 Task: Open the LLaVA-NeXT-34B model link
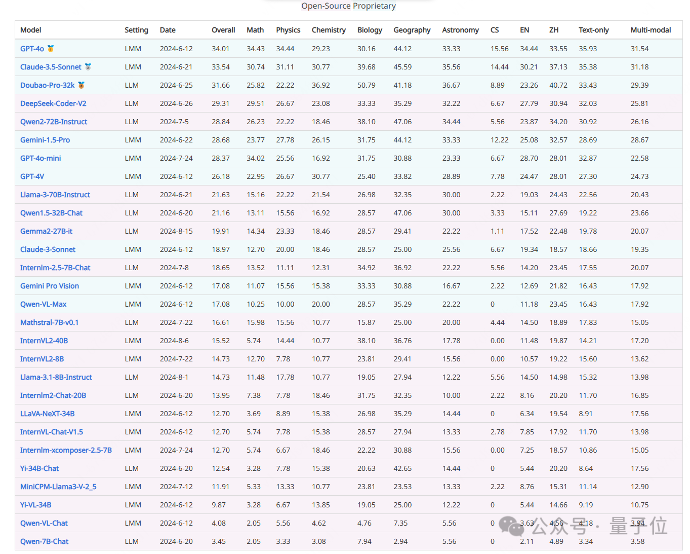[x=47, y=414]
